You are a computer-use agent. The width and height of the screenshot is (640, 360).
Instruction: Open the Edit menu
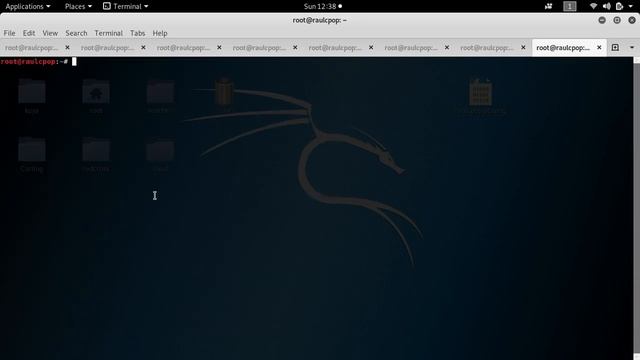click(x=29, y=33)
